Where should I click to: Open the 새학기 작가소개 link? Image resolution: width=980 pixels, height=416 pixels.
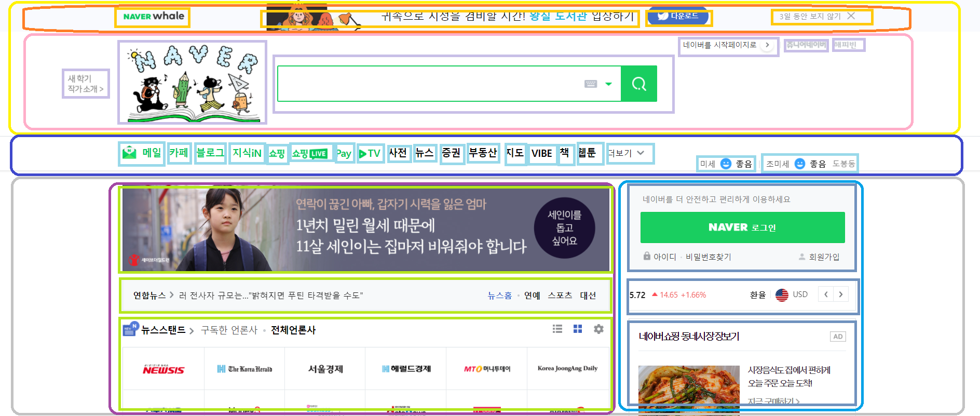[x=86, y=84]
